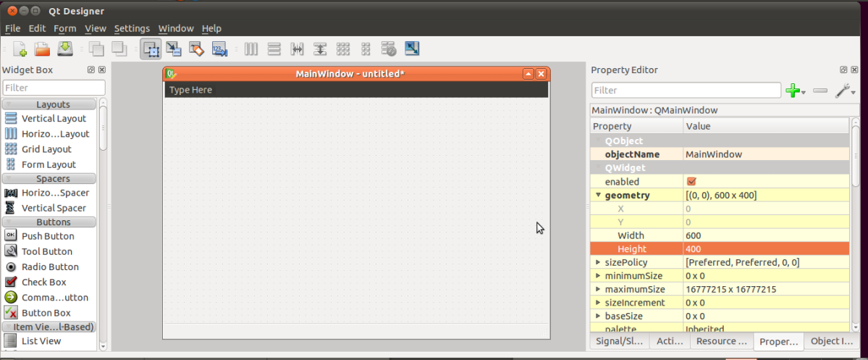Click the New Form toolbar icon

click(x=20, y=49)
